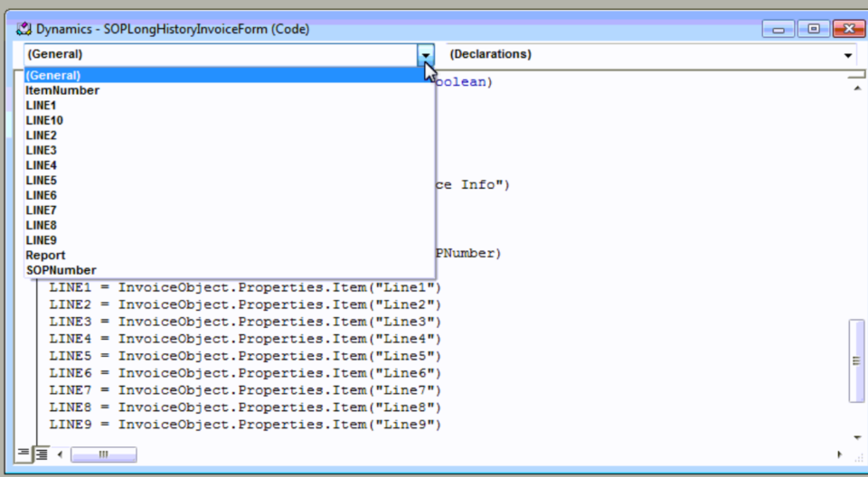The width and height of the screenshot is (868, 477).
Task: Close the SOPLongHistoryInvoiceForm code window
Action: click(847, 29)
